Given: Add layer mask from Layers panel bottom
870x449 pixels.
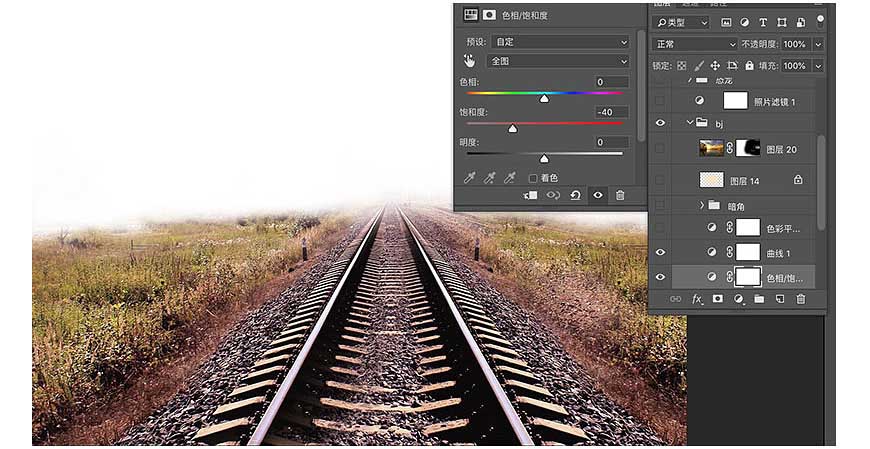Looking at the screenshot, I should pyautogui.click(x=718, y=299).
